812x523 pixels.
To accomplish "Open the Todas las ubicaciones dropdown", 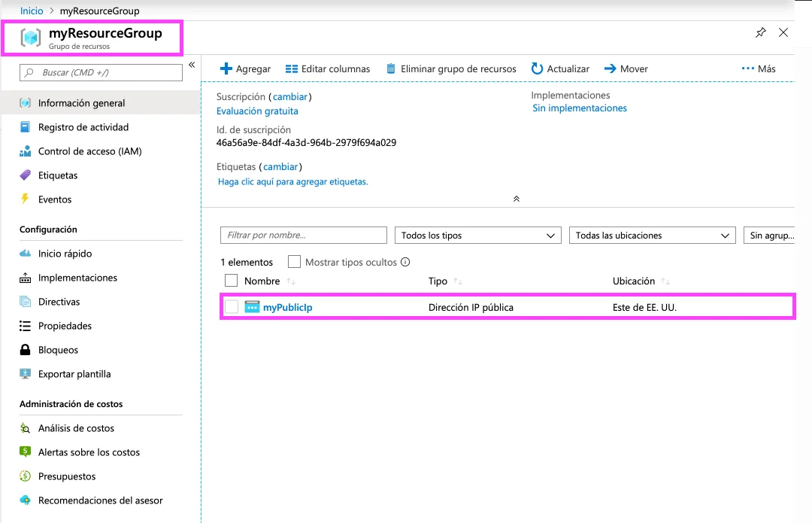I will pyautogui.click(x=652, y=236).
